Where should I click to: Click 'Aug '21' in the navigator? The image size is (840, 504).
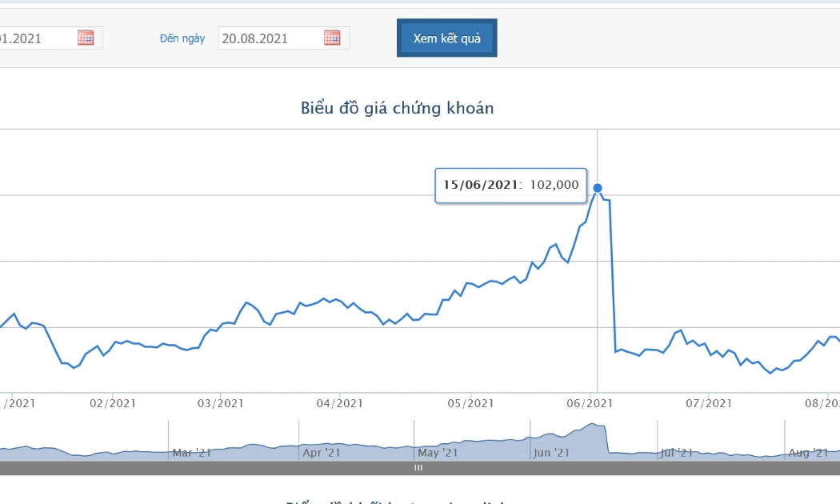(x=808, y=453)
